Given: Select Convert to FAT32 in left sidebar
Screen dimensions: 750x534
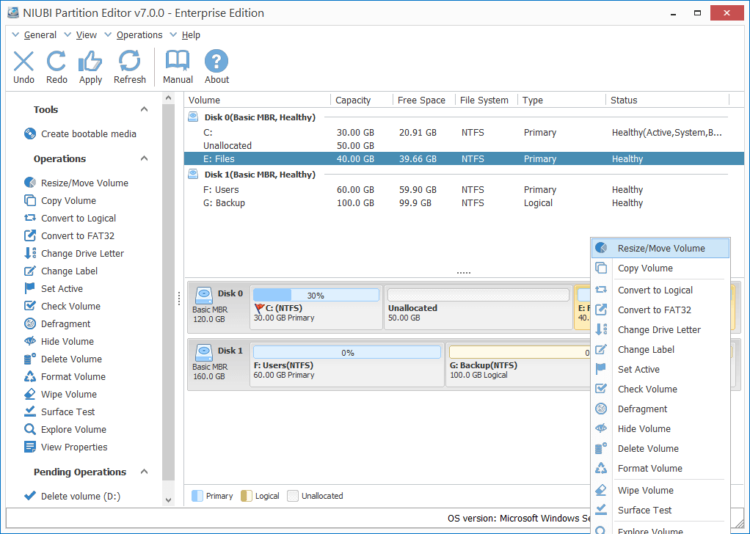Looking at the screenshot, I should [x=69, y=236].
